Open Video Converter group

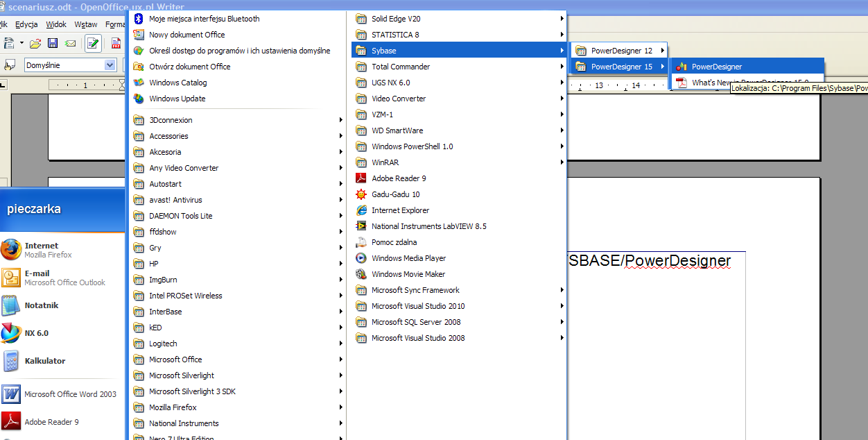[458, 99]
